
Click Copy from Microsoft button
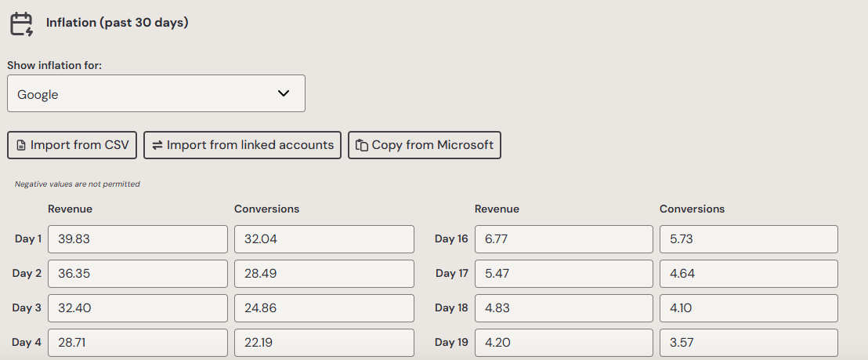click(x=425, y=145)
